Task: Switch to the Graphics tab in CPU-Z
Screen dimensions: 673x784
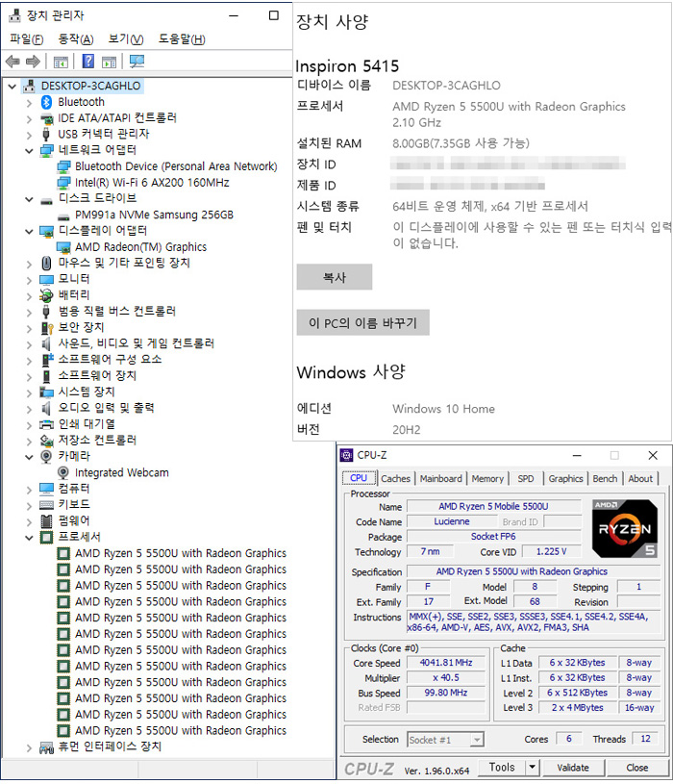Action: pos(565,478)
